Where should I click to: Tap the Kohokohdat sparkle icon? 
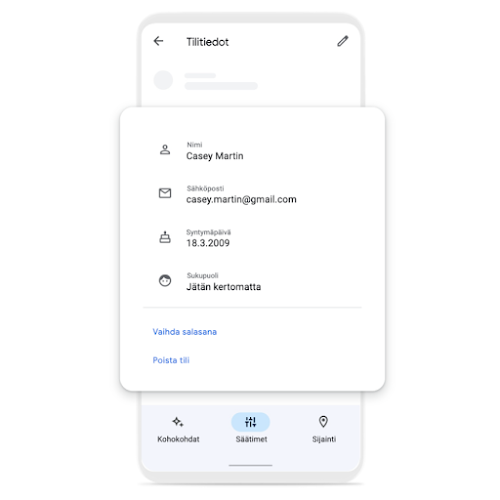coord(178,422)
